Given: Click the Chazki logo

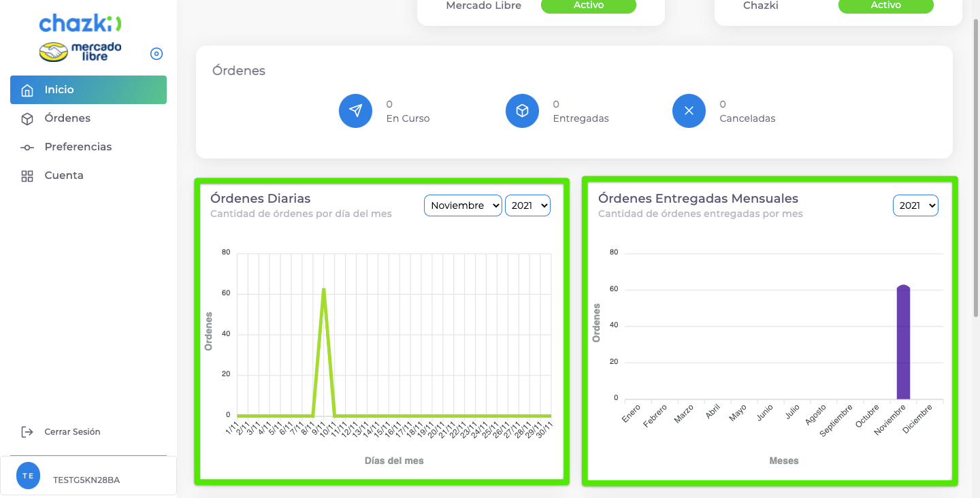Looking at the screenshot, I should coord(80,24).
